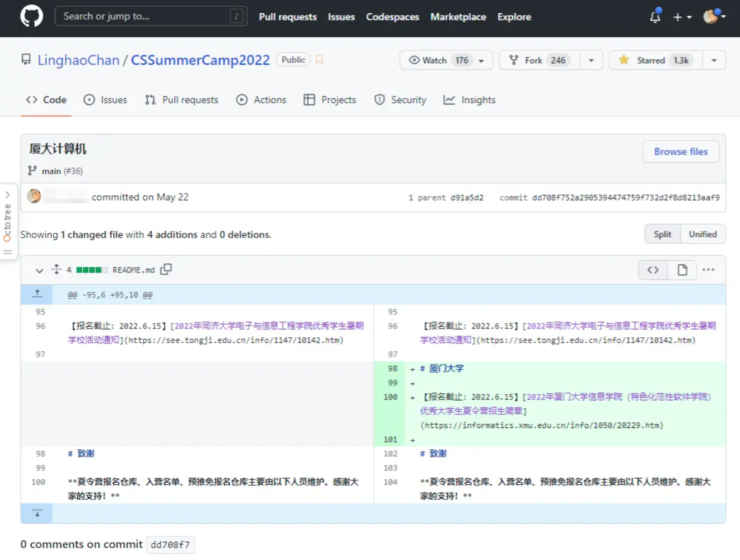The height and width of the screenshot is (560, 740).
Task: Copy the README.md file path
Action: pos(166,269)
